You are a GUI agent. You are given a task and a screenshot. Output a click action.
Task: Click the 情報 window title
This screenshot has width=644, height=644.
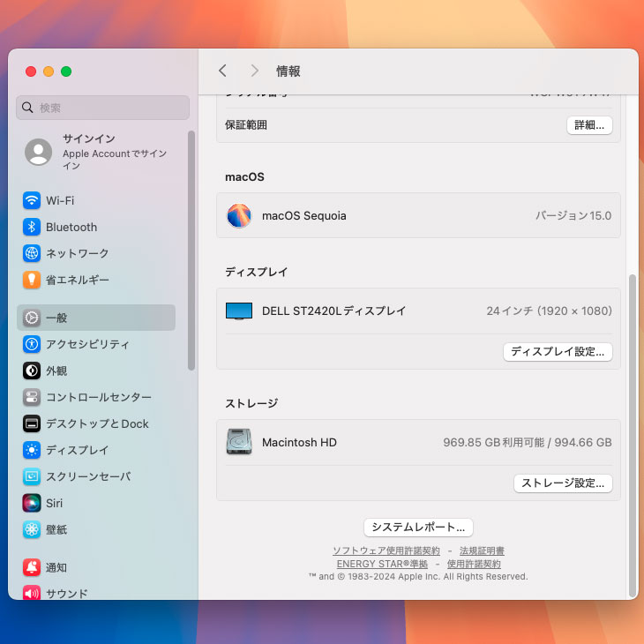pyautogui.click(x=288, y=71)
